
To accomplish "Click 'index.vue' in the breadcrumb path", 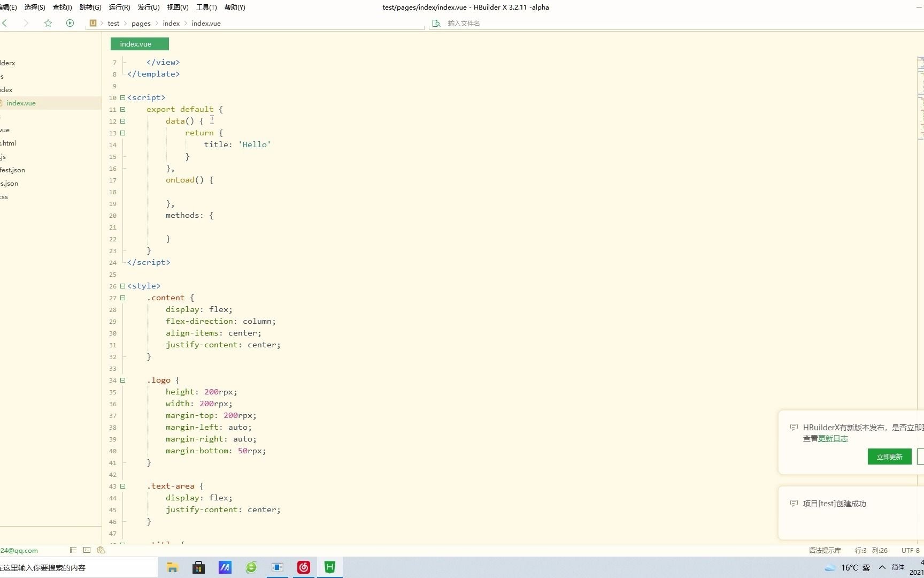I will (206, 24).
